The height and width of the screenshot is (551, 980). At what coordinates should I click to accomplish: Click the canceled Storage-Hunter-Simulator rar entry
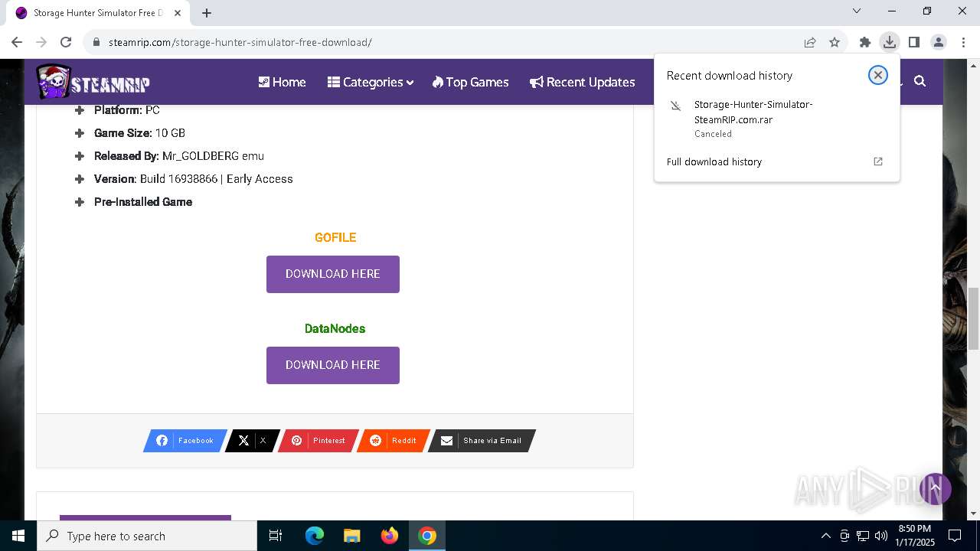pos(776,118)
